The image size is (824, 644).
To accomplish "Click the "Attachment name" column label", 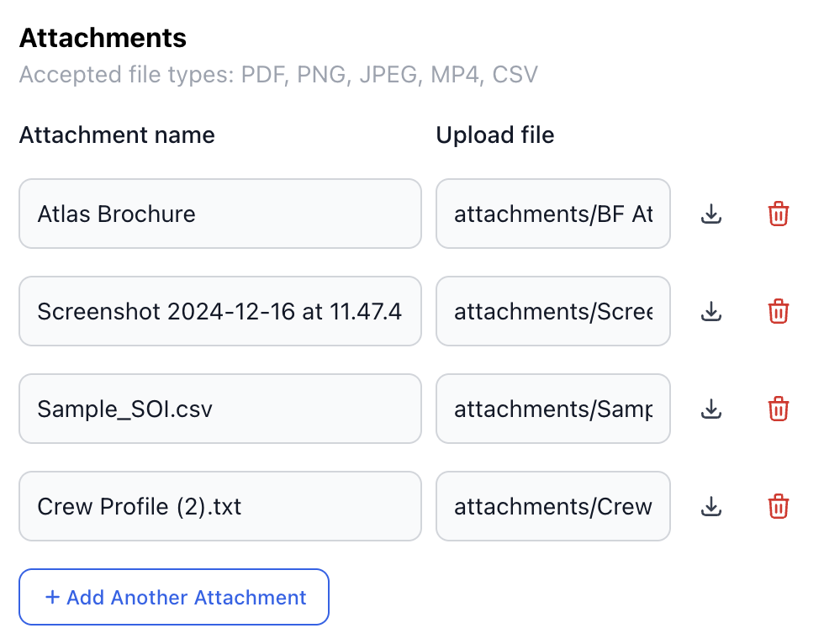I will pyautogui.click(x=117, y=135).
